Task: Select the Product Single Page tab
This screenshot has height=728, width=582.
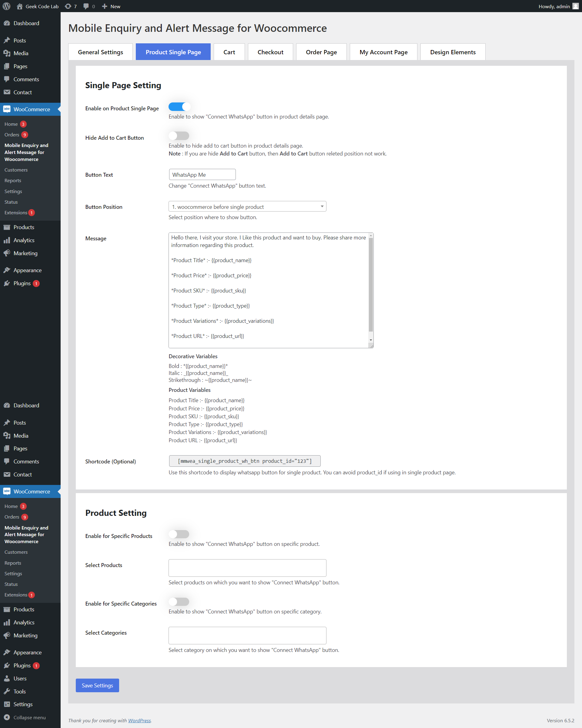Action: point(173,52)
